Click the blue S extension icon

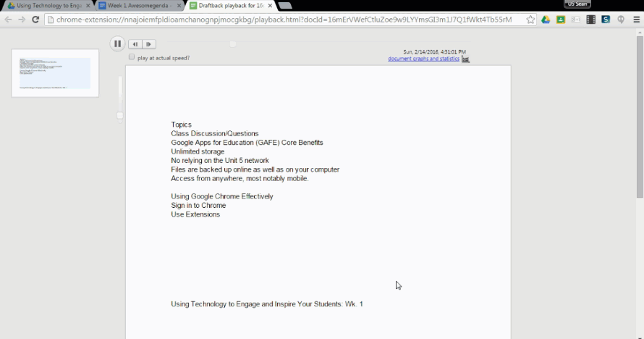coord(606,20)
